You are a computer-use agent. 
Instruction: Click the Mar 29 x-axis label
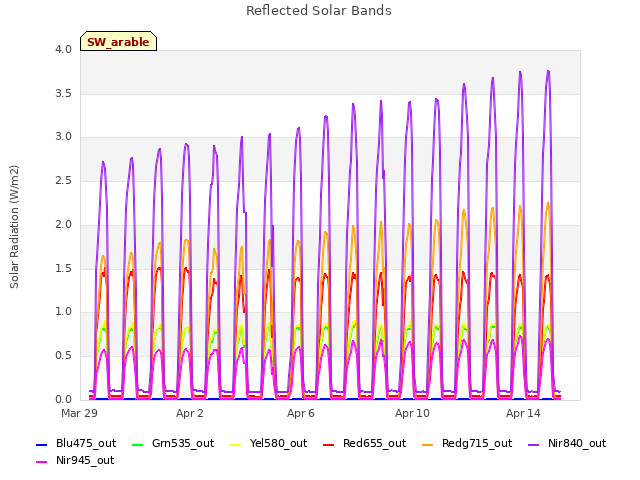click(80, 413)
